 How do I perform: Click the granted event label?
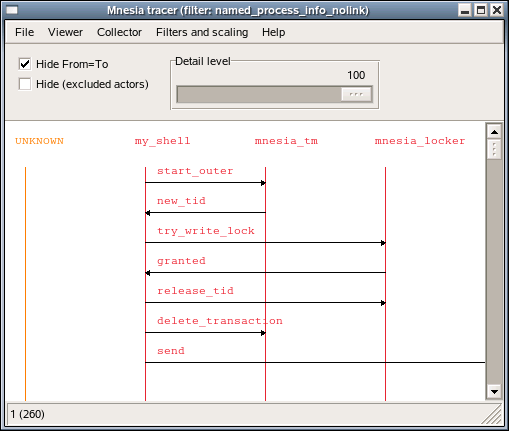point(181,261)
